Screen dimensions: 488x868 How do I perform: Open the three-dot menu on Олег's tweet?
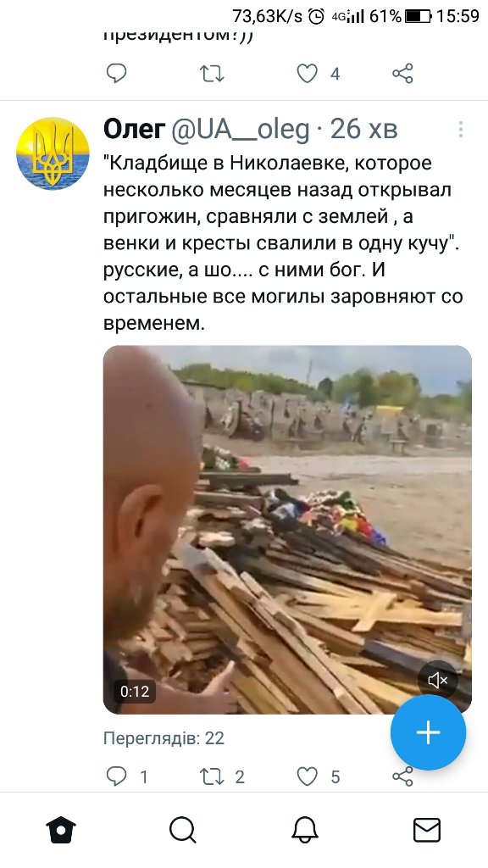pyautogui.click(x=460, y=130)
